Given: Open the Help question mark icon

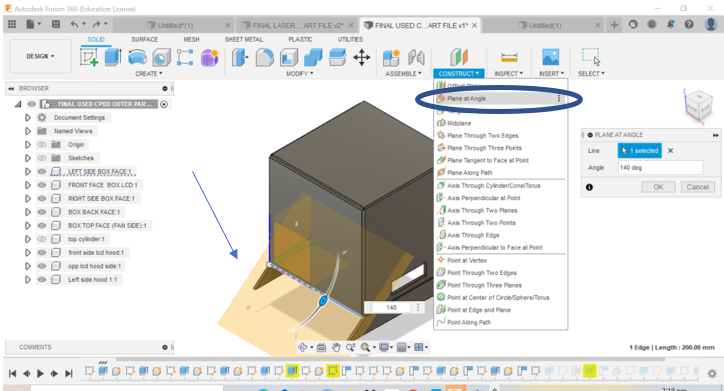Looking at the screenshot, I should (689, 24).
